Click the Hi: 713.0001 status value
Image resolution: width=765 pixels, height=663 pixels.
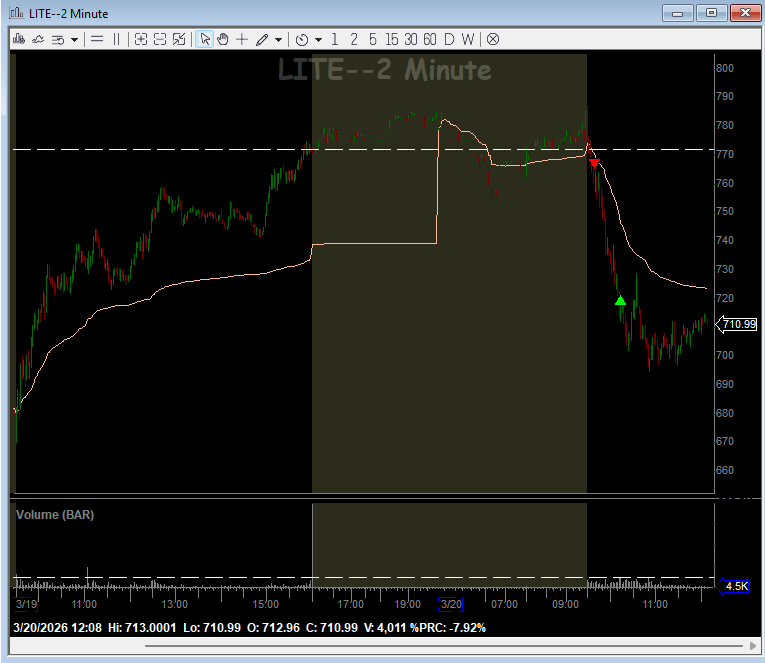(142, 627)
